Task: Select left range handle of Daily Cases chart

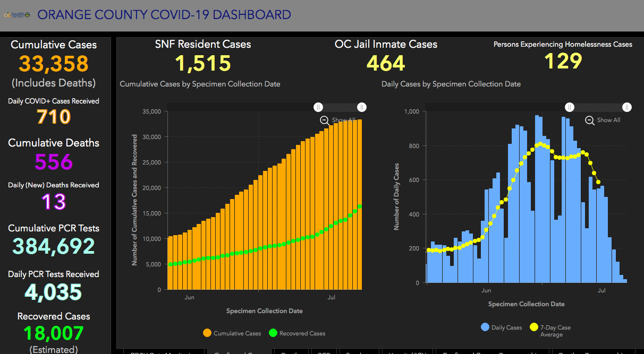Action: [x=569, y=107]
